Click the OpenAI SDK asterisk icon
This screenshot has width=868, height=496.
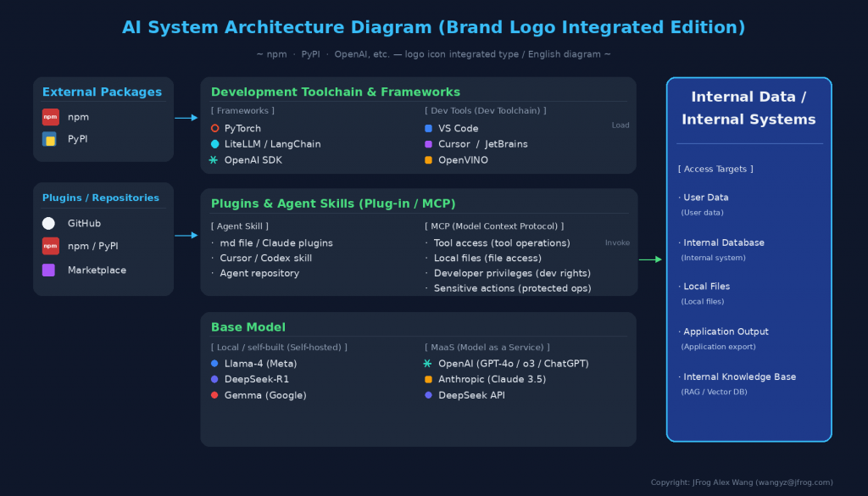coord(213,160)
